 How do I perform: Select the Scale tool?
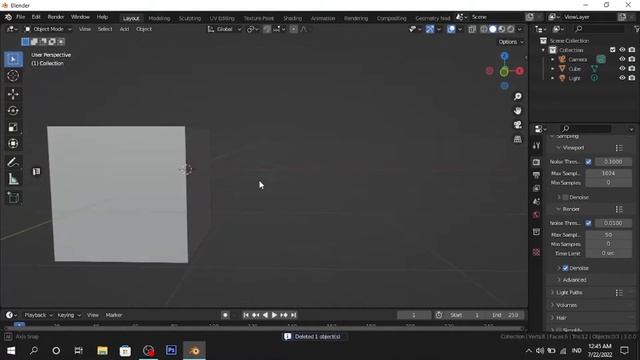(13, 127)
